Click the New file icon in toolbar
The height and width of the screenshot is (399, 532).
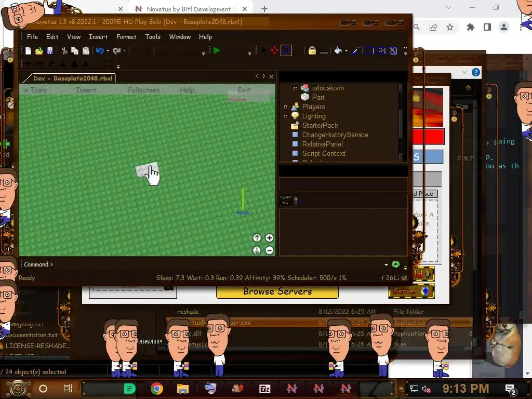[x=28, y=51]
